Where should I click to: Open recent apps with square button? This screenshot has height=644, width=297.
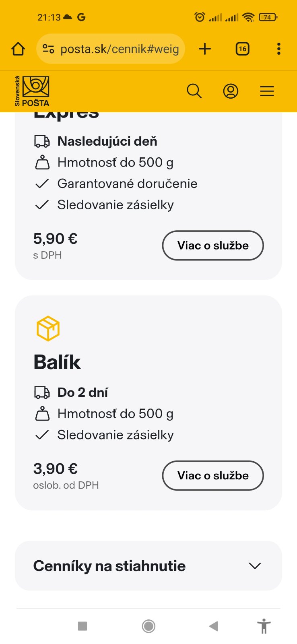[x=82, y=626]
